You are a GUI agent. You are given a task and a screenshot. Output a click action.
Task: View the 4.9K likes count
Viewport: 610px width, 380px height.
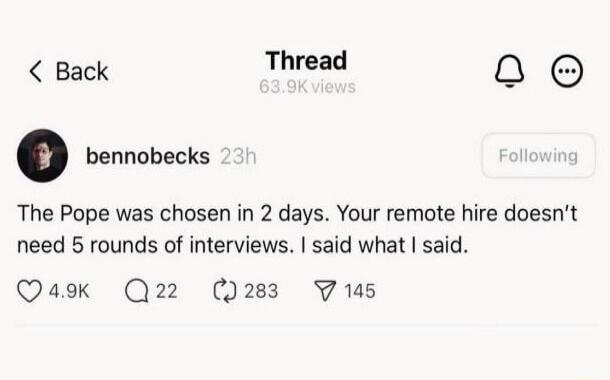tap(69, 291)
